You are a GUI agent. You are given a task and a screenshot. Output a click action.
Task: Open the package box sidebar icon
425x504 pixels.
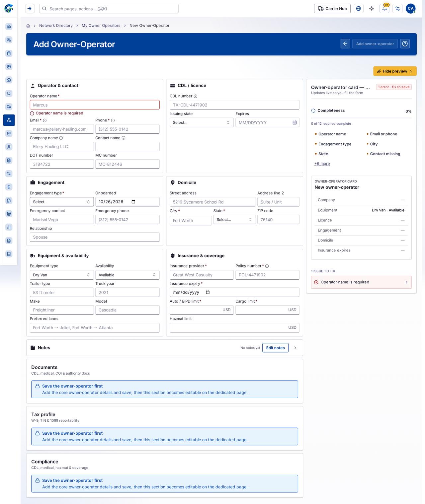pos(9,67)
